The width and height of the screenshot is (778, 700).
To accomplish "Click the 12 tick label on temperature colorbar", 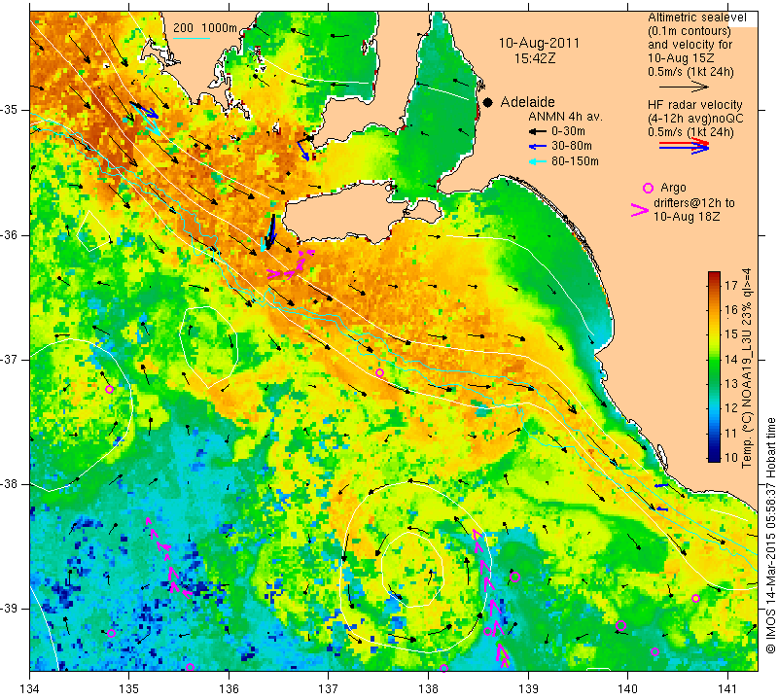I will point(731,408).
